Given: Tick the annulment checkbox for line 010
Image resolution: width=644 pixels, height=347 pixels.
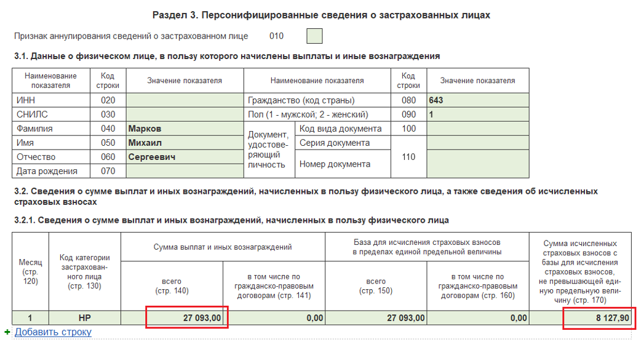Looking at the screenshot, I should pyautogui.click(x=314, y=36).
